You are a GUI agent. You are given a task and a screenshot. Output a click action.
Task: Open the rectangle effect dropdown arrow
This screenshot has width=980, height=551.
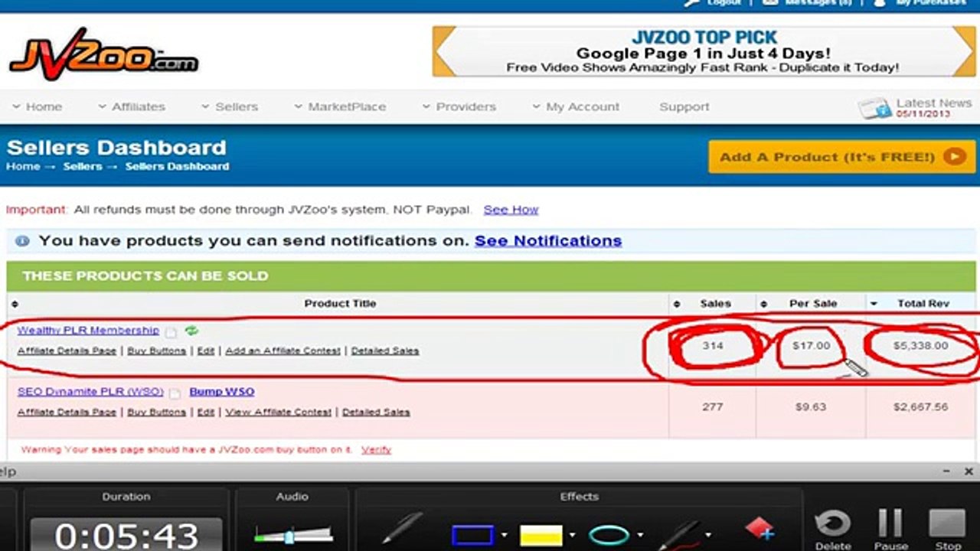coord(504,535)
